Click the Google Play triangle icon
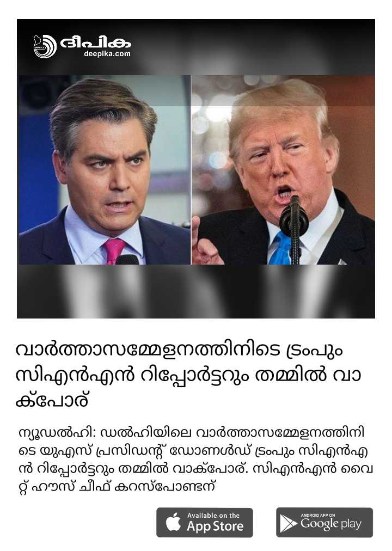The image size is (392, 551). pos(289,524)
